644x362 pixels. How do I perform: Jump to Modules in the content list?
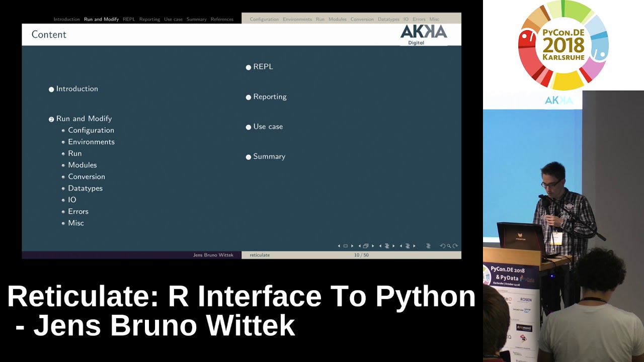[83, 165]
